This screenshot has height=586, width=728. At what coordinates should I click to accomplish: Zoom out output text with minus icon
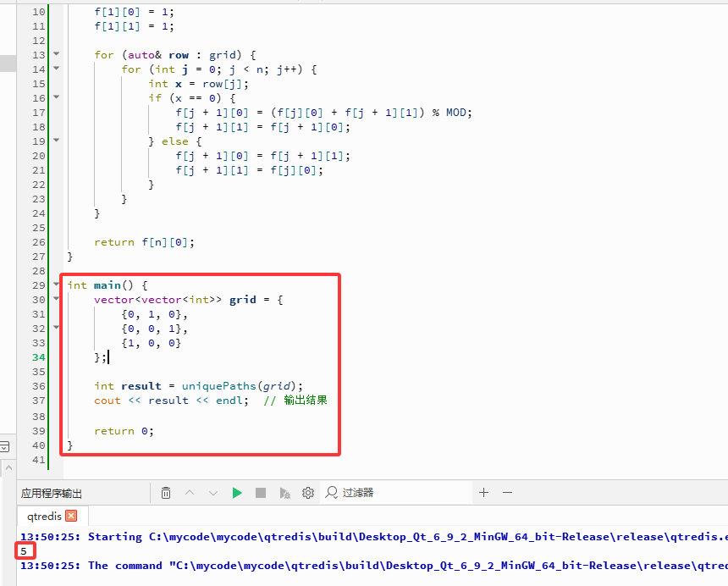[x=507, y=492]
